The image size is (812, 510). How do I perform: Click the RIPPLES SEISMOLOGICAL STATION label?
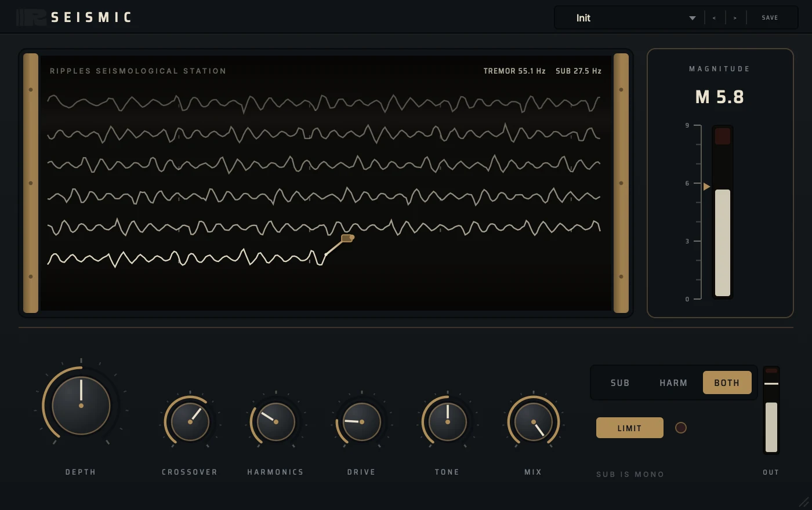click(138, 71)
